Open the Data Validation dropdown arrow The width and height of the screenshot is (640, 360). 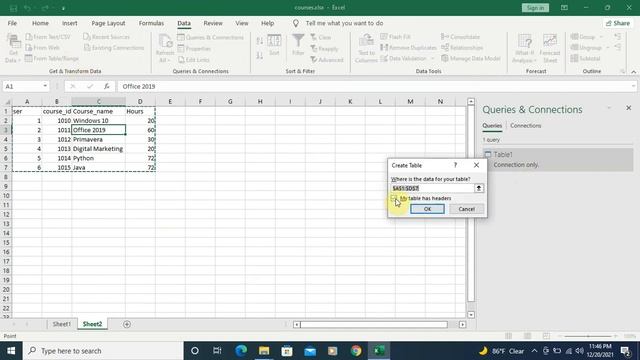click(433, 59)
